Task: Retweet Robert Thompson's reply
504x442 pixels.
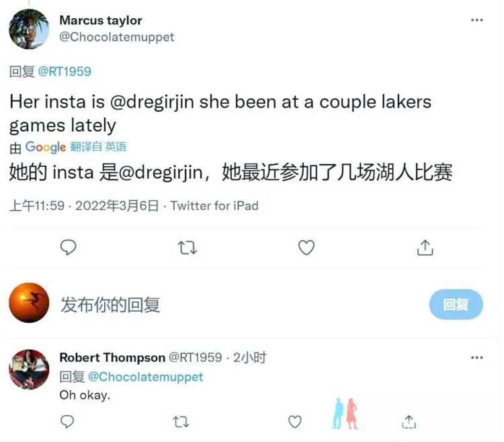Action: [181, 422]
